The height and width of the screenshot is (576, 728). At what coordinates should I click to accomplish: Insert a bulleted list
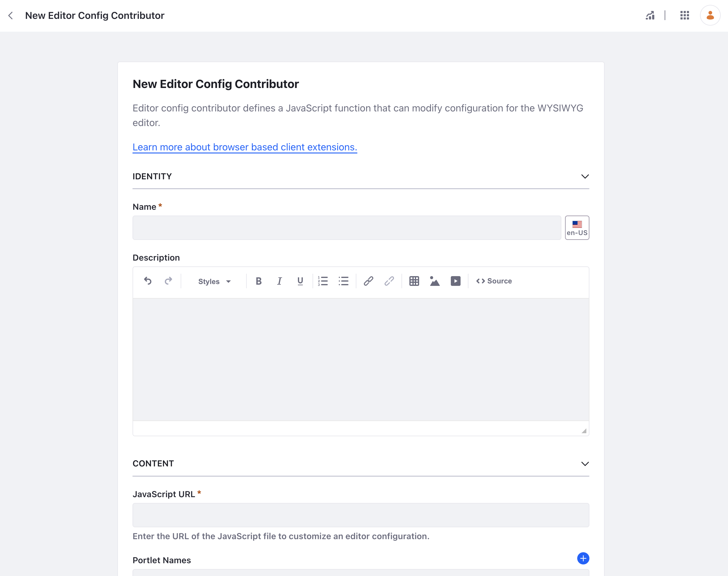click(343, 281)
